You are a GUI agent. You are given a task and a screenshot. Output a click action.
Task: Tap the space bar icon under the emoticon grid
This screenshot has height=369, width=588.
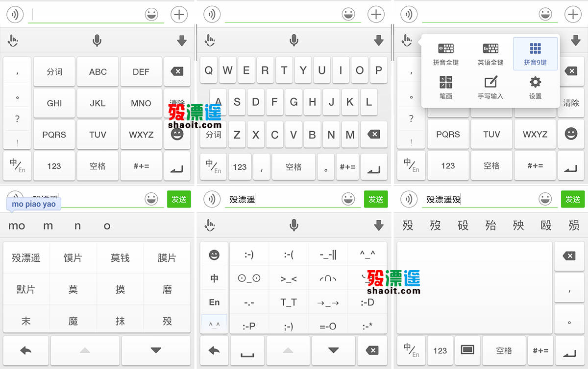(x=247, y=350)
